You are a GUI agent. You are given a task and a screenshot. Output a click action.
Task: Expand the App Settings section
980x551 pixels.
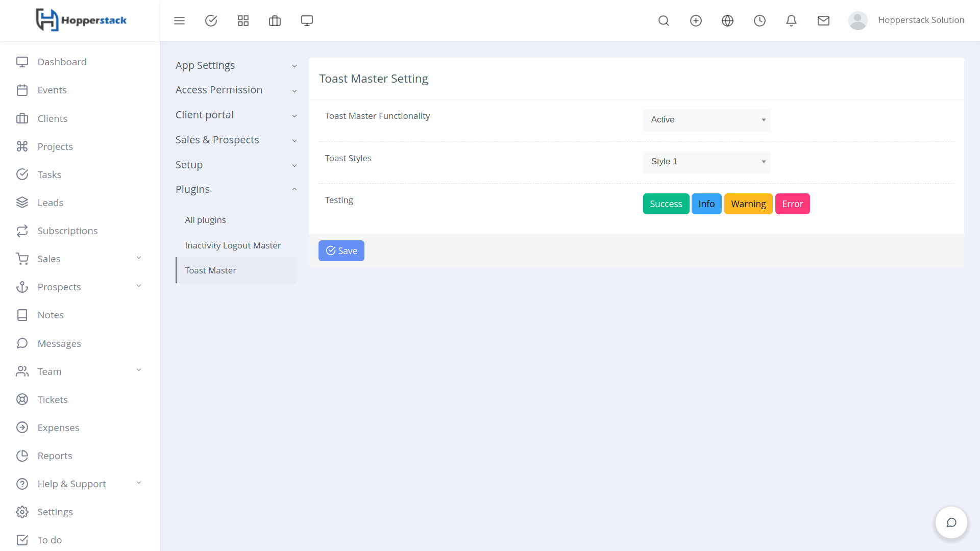click(235, 65)
